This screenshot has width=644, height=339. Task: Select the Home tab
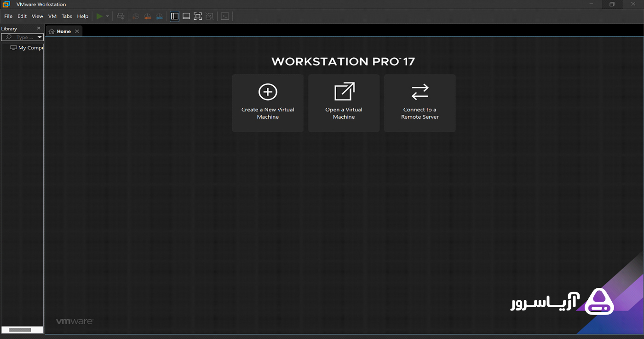pyautogui.click(x=64, y=31)
